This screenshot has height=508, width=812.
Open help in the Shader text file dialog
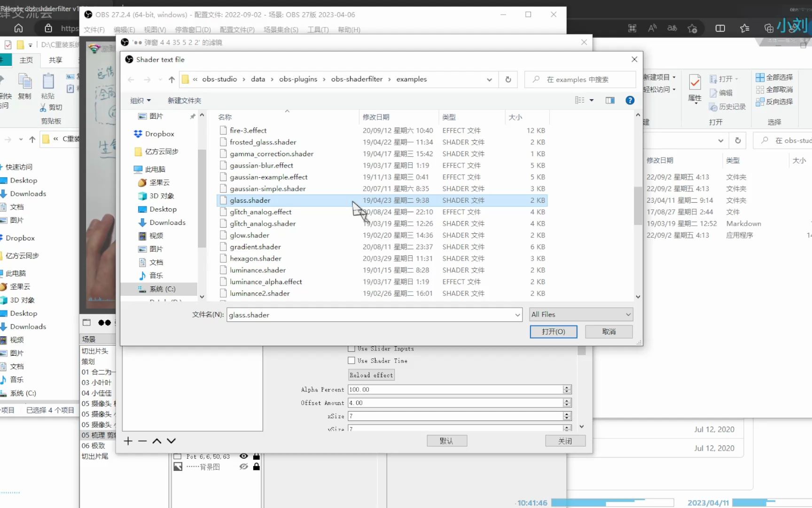(630, 100)
